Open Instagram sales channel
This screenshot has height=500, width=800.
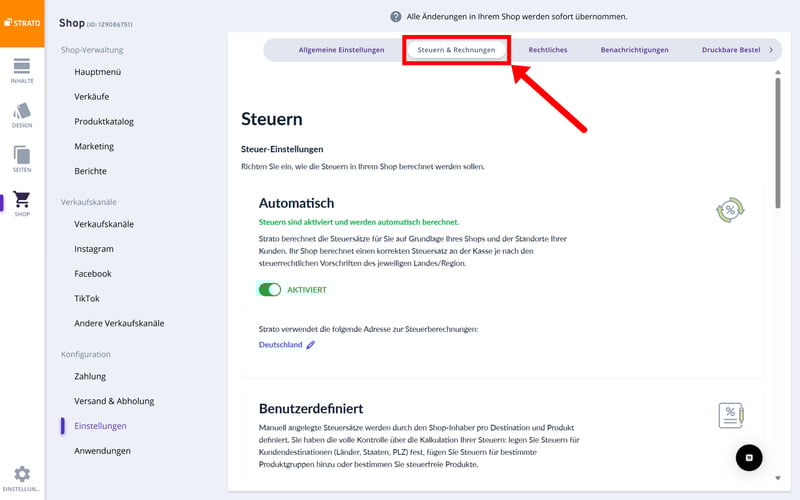[x=94, y=249]
